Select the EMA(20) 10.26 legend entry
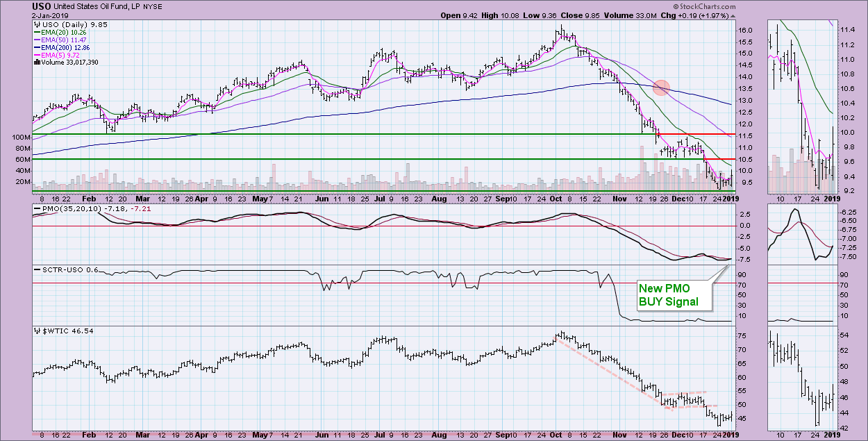The image size is (868, 441). click(x=60, y=31)
